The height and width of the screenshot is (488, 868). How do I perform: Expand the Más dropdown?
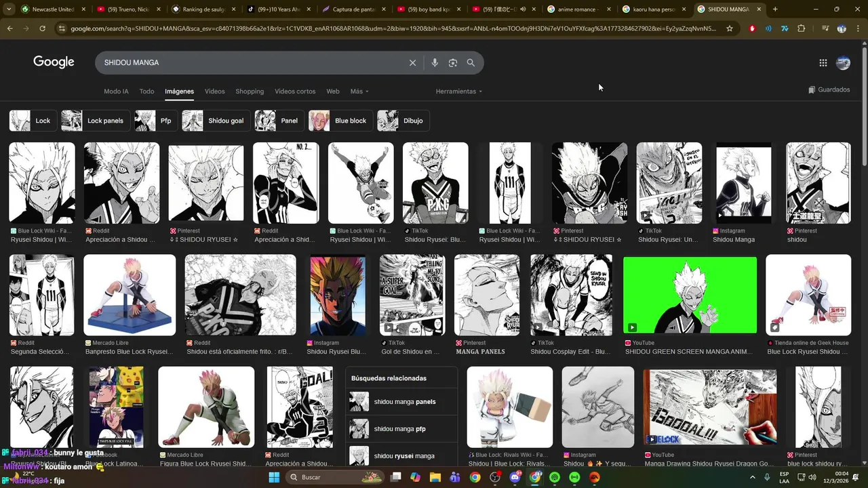(359, 91)
